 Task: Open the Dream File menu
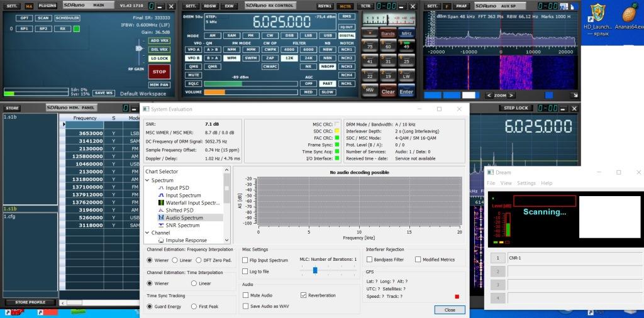tap(491, 183)
